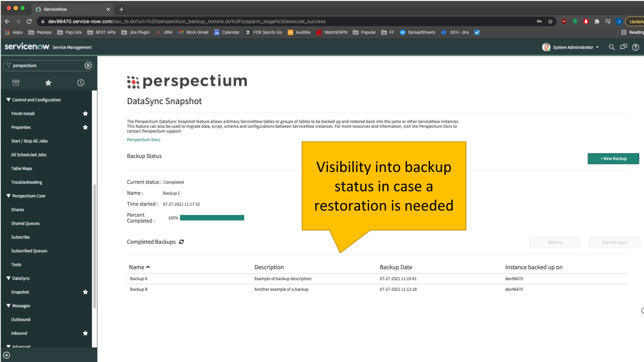Click '07-27-2021 11:10:41' backup date cell
This screenshot has height=362, width=644.
398,279
